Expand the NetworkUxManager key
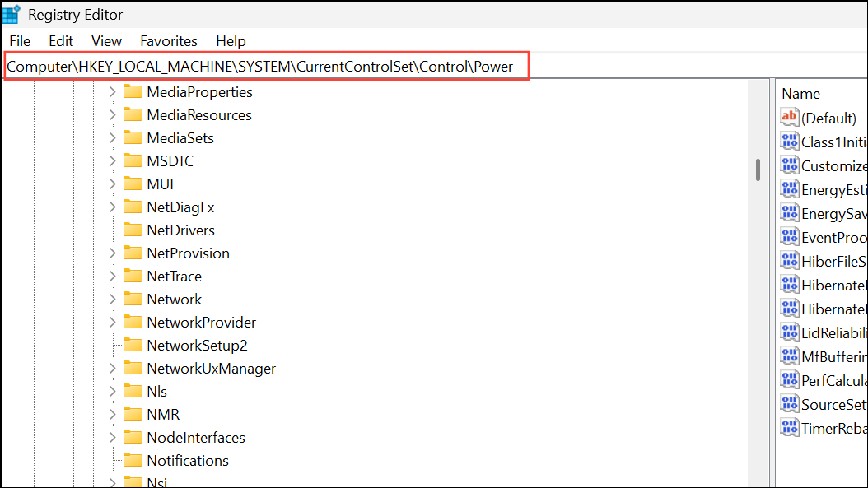Viewport: 868px width, 488px height. click(112, 369)
